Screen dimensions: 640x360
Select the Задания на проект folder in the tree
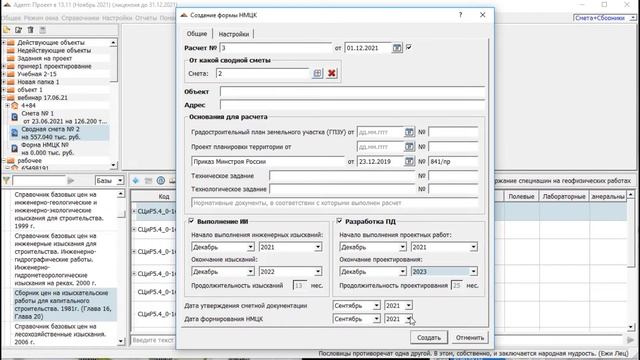click(x=44, y=58)
